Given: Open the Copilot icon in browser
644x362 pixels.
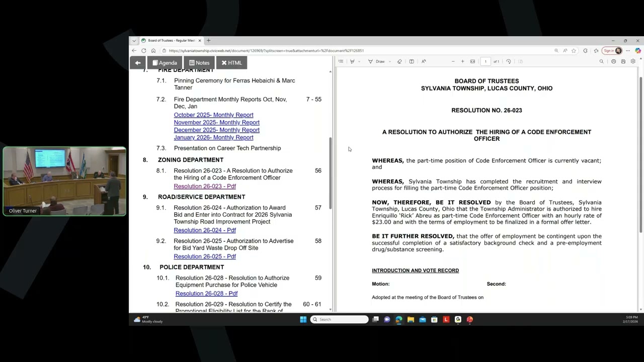Looking at the screenshot, I should pos(638,51).
